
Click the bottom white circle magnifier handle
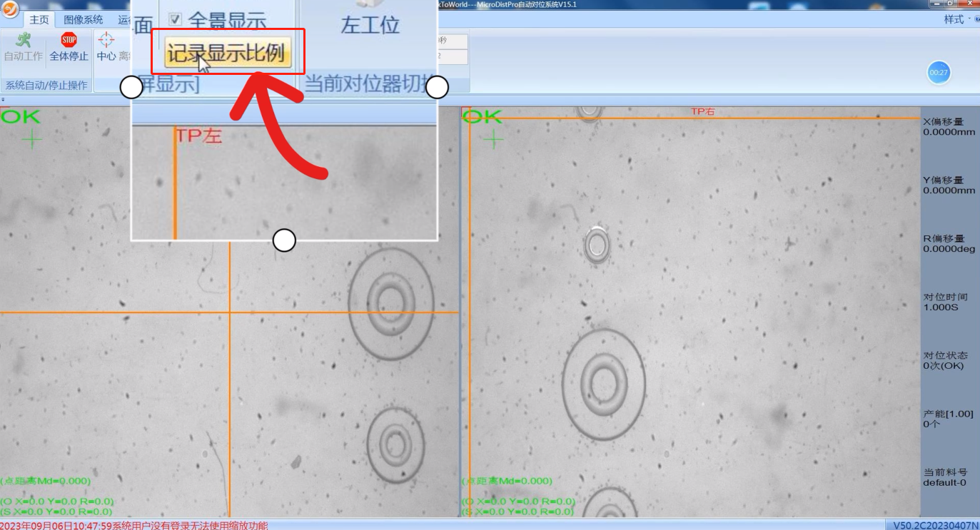(284, 240)
